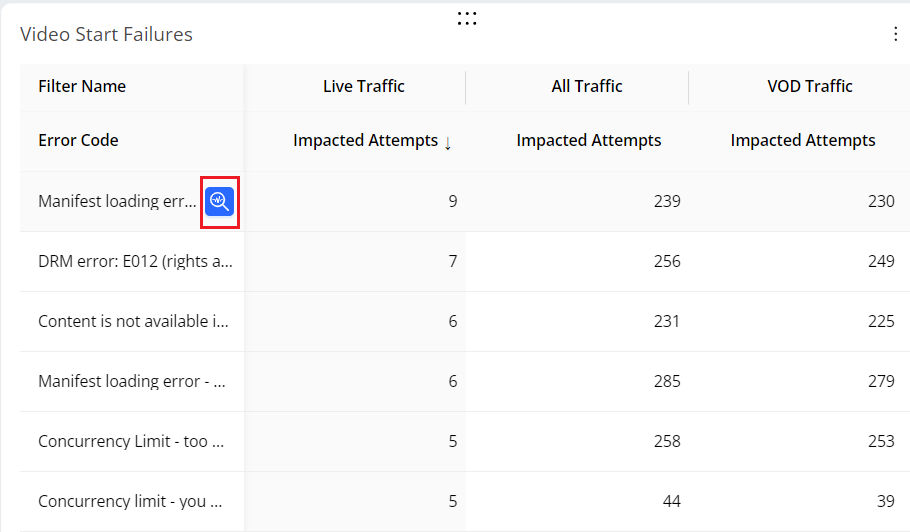Click the Concurrency limit - you error row
This screenshot has height=532, width=910.
pos(130,502)
